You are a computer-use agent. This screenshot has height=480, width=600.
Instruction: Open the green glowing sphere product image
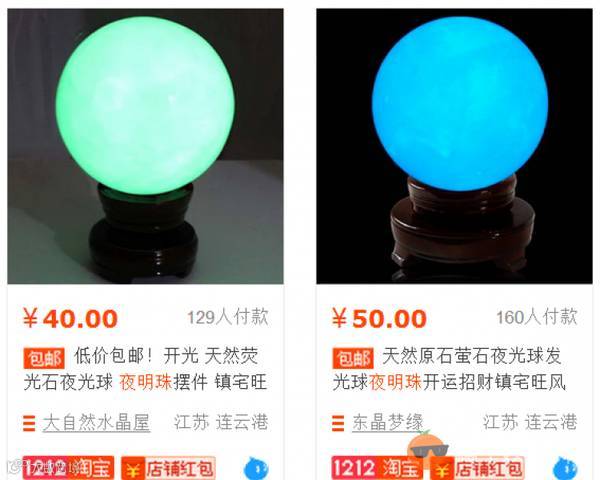click(x=145, y=146)
